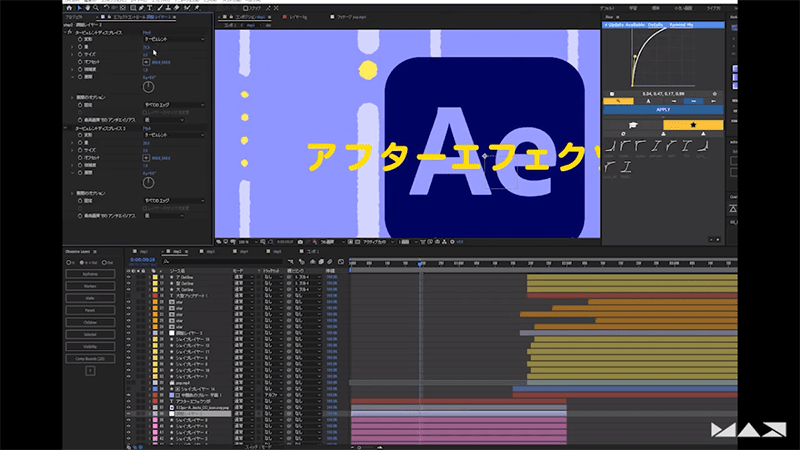Open the 固定 dropdown of the first effect
The width and height of the screenshot is (800, 450).
(x=174, y=105)
